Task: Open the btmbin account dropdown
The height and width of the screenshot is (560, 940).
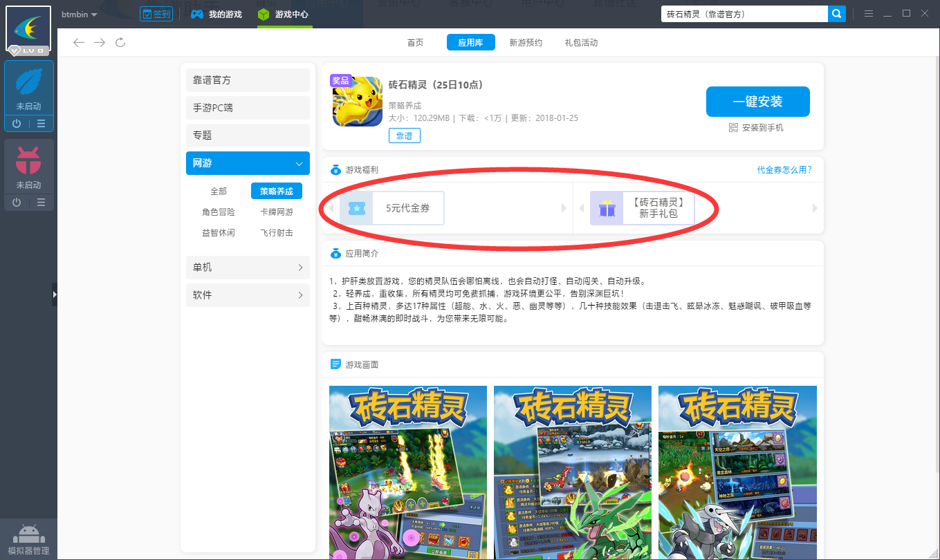Action: click(79, 15)
